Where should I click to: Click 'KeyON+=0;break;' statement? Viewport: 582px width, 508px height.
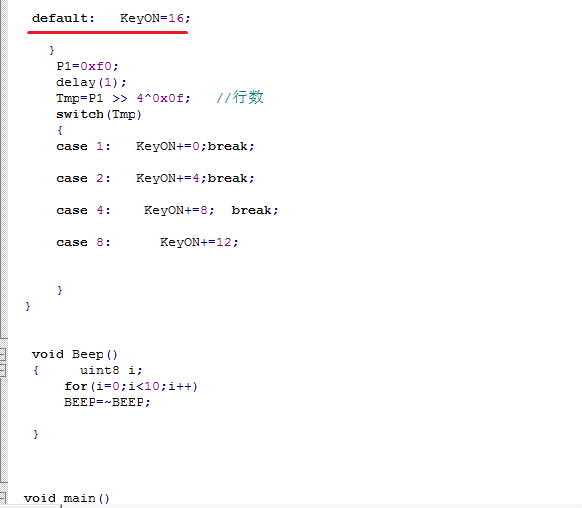tap(195, 146)
